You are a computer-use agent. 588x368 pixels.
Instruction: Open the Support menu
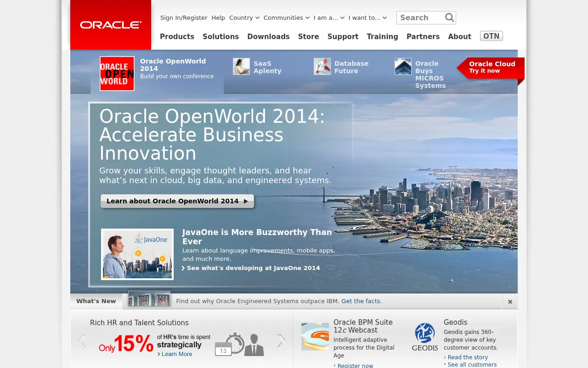click(x=343, y=36)
